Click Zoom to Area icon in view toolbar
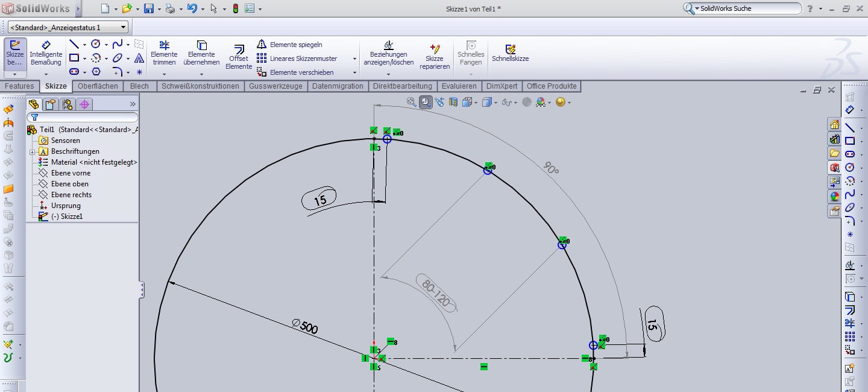This screenshot has height=392, width=868. click(x=426, y=102)
